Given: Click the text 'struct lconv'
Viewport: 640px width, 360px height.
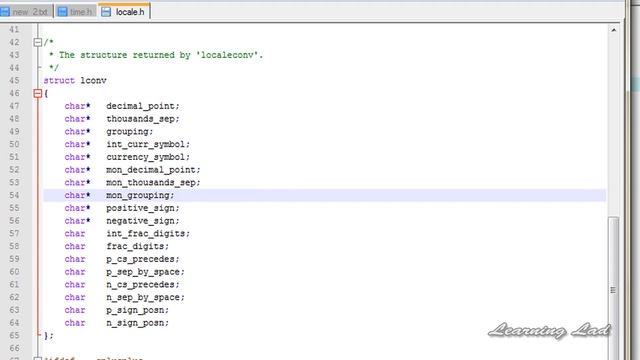Looking at the screenshot, I should (75, 80).
